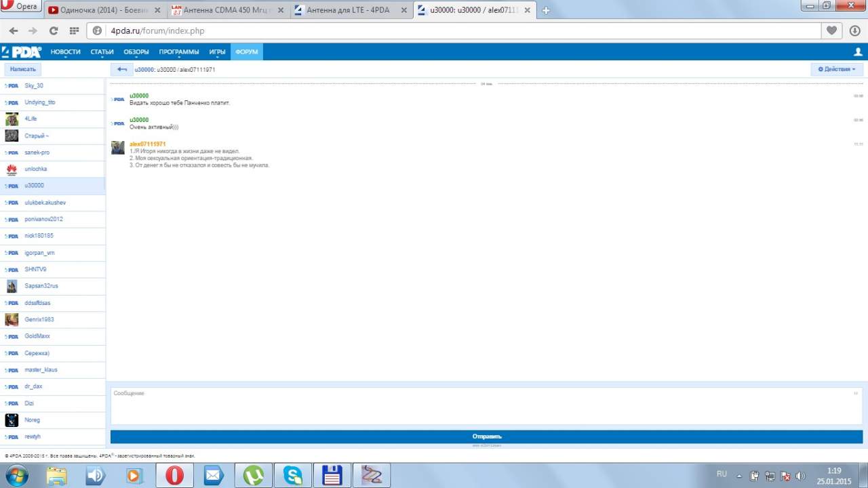Image resolution: width=868 pixels, height=488 pixels.
Task: Click the unlochka Huawei avatar
Action: [12, 169]
